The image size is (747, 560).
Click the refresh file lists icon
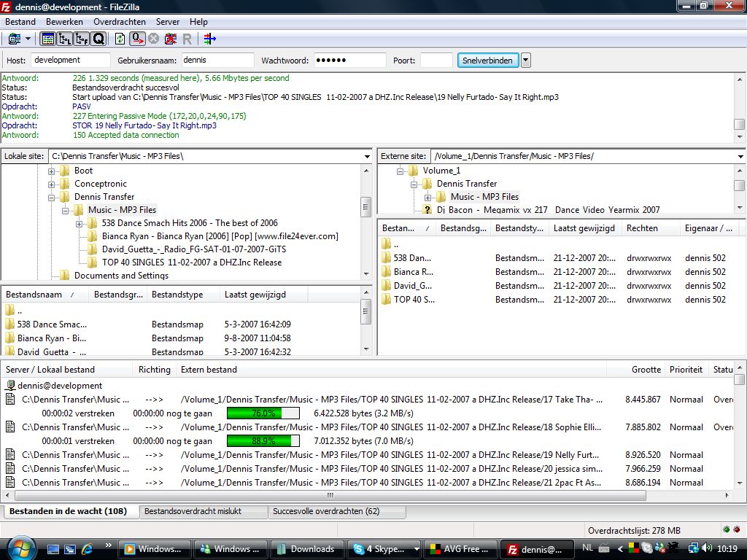pyautogui.click(x=120, y=39)
